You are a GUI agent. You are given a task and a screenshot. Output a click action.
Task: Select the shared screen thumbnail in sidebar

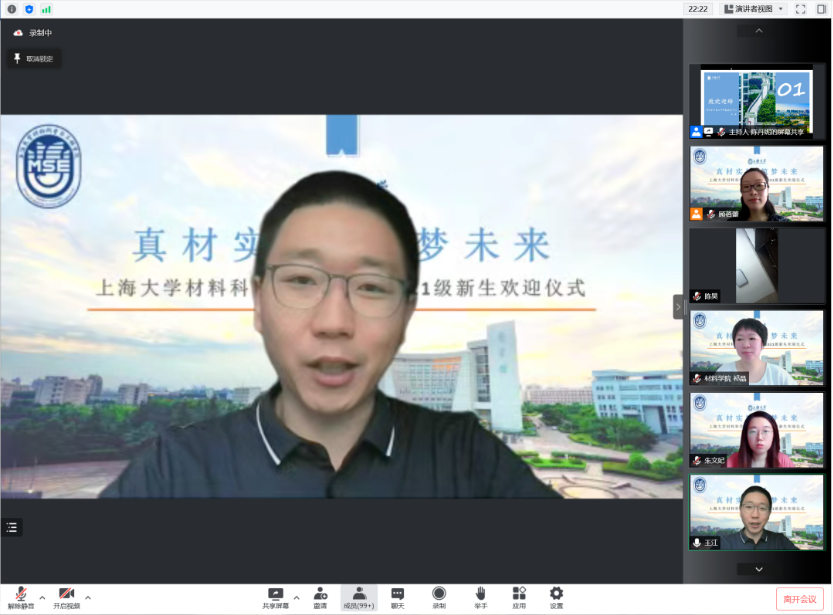pyautogui.click(x=756, y=101)
